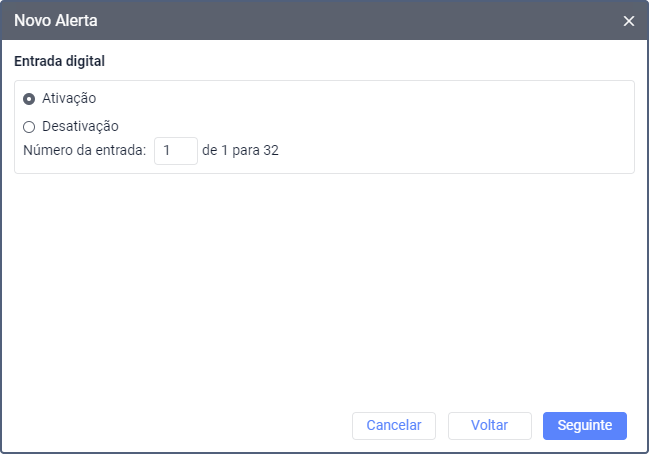Go back with the Voltar button
The image size is (649, 454).
tap(490, 425)
